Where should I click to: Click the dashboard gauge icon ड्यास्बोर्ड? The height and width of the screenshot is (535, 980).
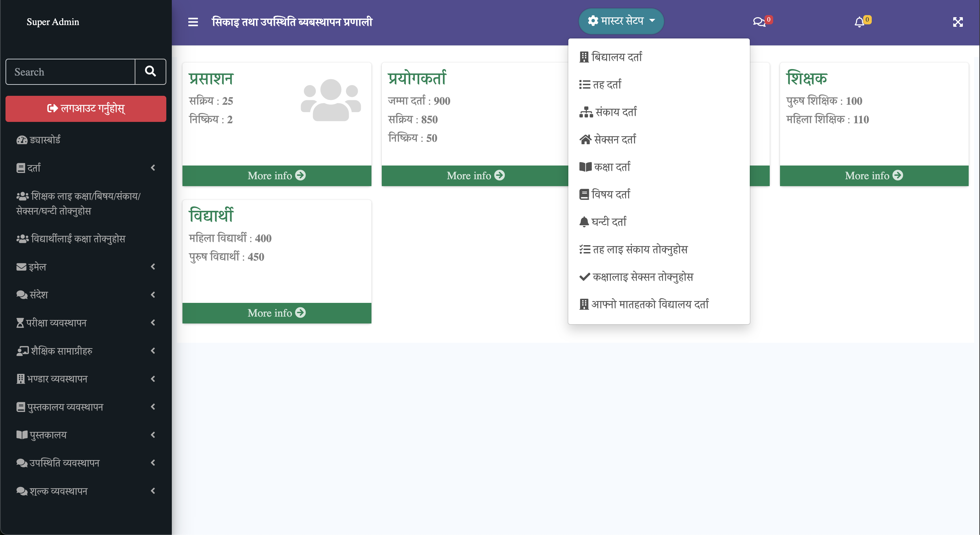[22, 140]
